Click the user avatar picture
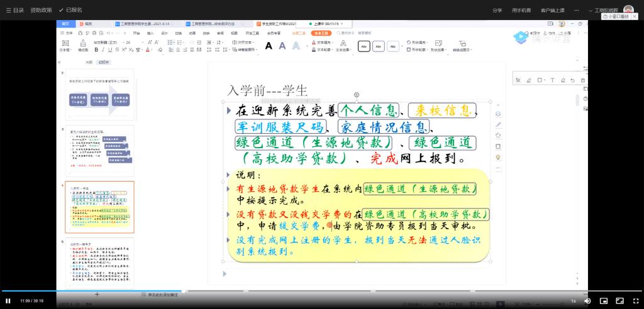The width and height of the screenshot is (644, 309). [628, 10]
